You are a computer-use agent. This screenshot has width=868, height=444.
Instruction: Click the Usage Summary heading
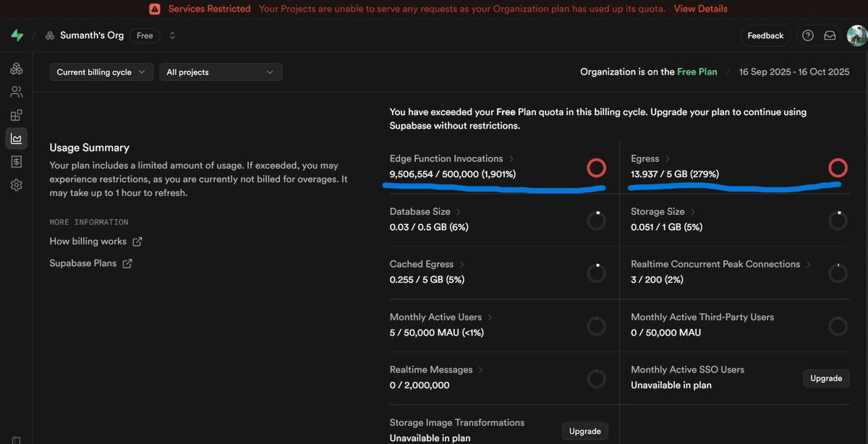coord(90,148)
